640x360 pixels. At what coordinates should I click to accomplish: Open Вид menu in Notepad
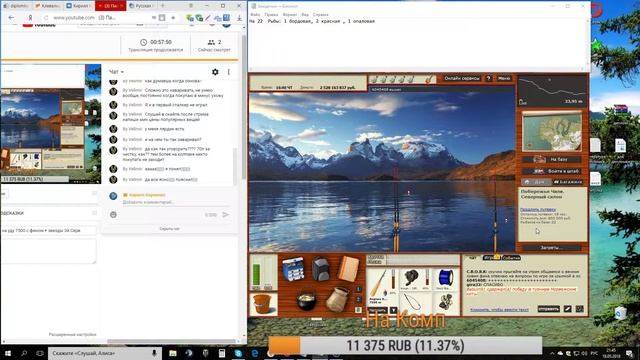(x=305, y=15)
